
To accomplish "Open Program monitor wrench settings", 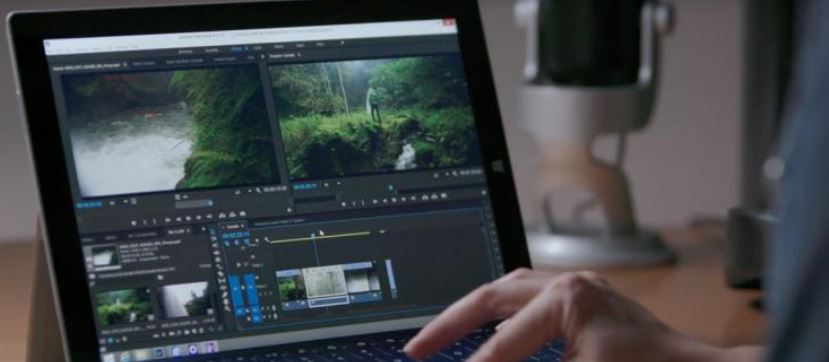I will click(x=456, y=173).
